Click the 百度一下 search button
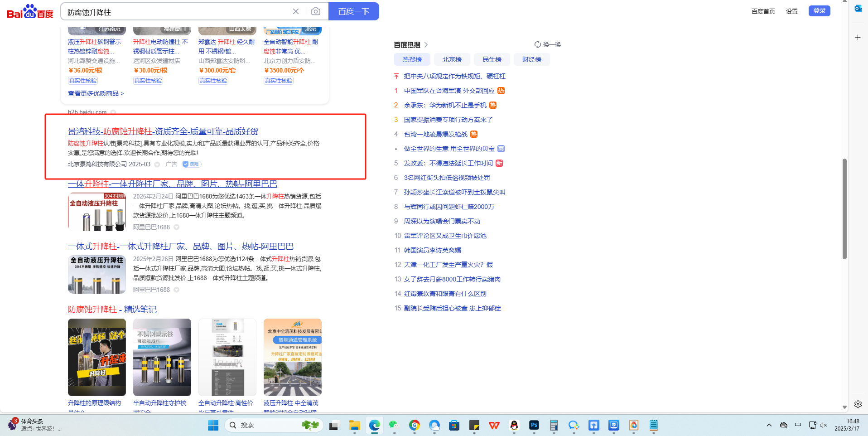868x436 pixels. 353,11
